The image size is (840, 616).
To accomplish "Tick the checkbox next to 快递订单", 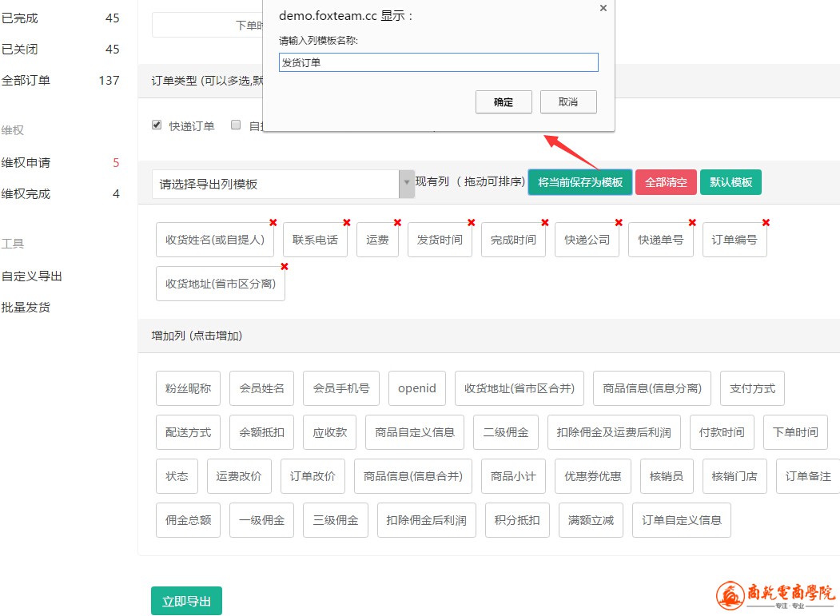I will pos(157,125).
